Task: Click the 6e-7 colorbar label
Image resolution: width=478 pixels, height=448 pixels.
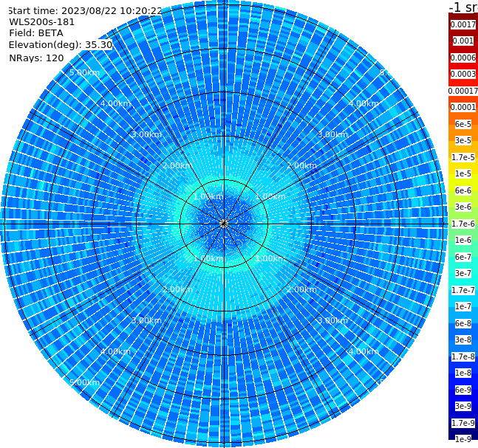Action: point(463,257)
